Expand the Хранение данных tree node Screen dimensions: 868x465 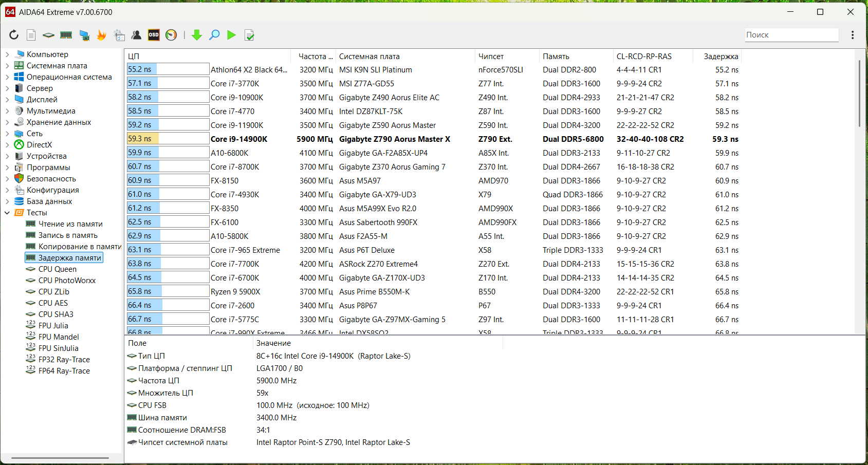click(7, 122)
